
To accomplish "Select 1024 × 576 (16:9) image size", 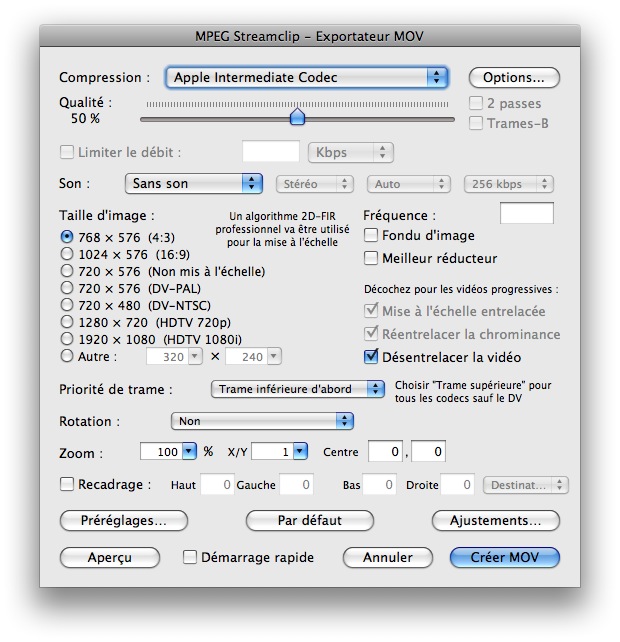I will click(67, 254).
